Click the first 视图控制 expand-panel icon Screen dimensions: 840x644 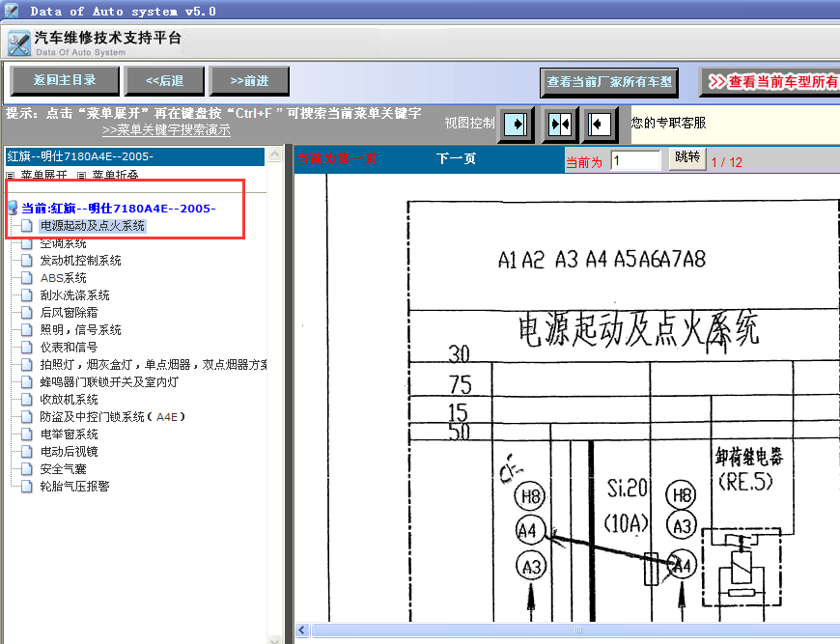click(x=515, y=125)
